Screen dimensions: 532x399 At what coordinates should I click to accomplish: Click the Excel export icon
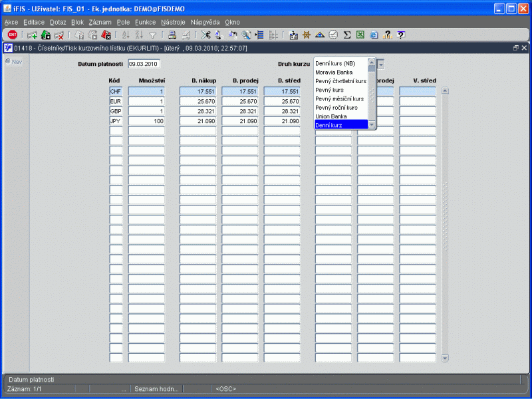[360, 35]
